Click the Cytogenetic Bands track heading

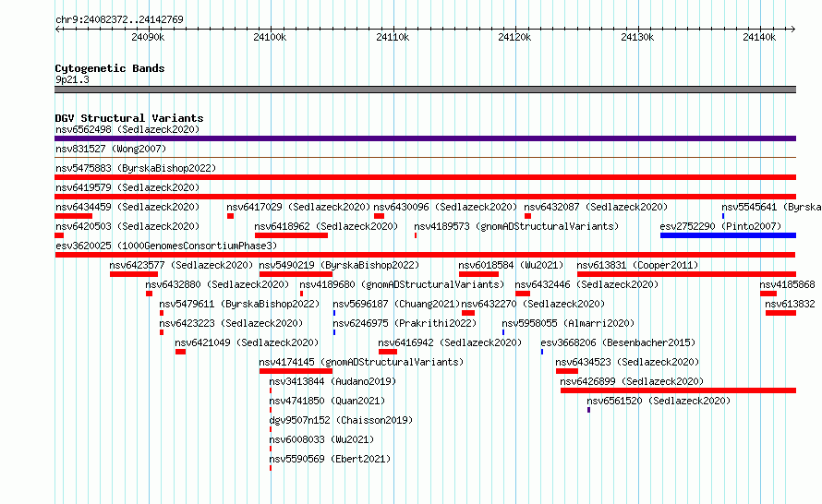[110, 68]
